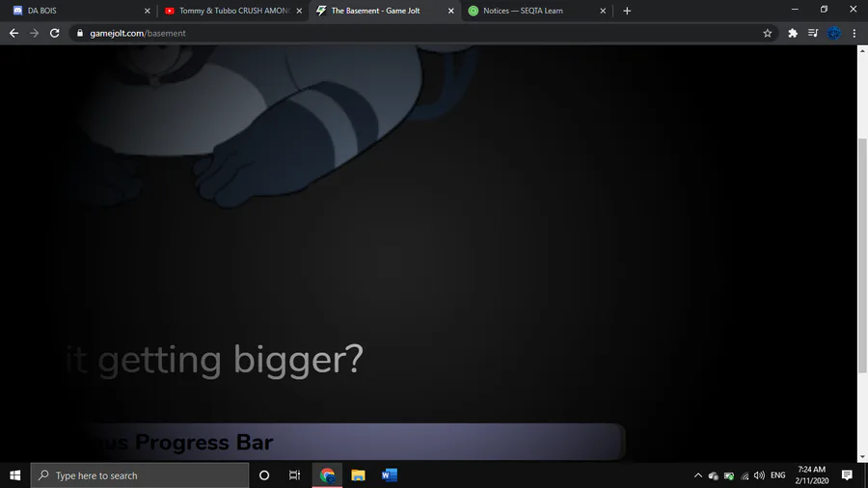Go forward to next page
This screenshot has width=868, height=488.
pyautogui.click(x=35, y=33)
